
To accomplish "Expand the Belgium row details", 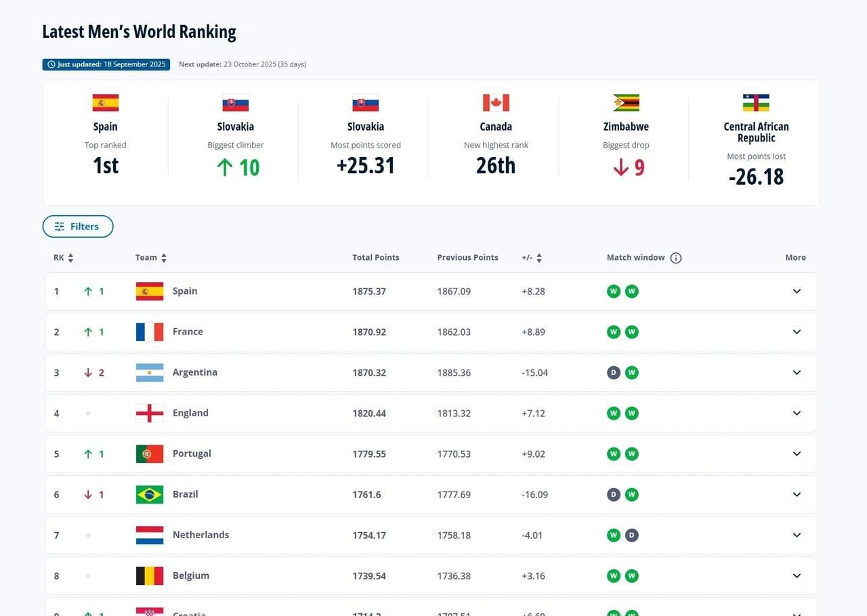I will (797, 576).
